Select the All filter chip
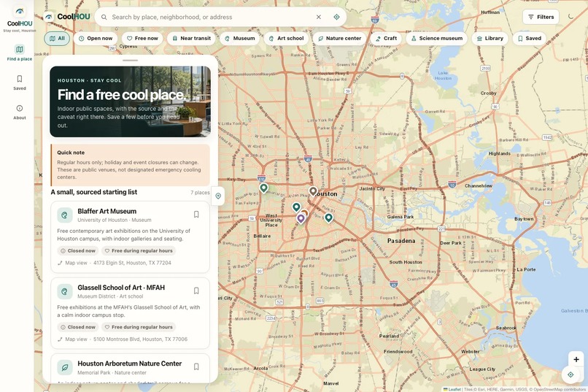Image resolution: width=588 pixels, height=392 pixels. click(x=57, y=38)
